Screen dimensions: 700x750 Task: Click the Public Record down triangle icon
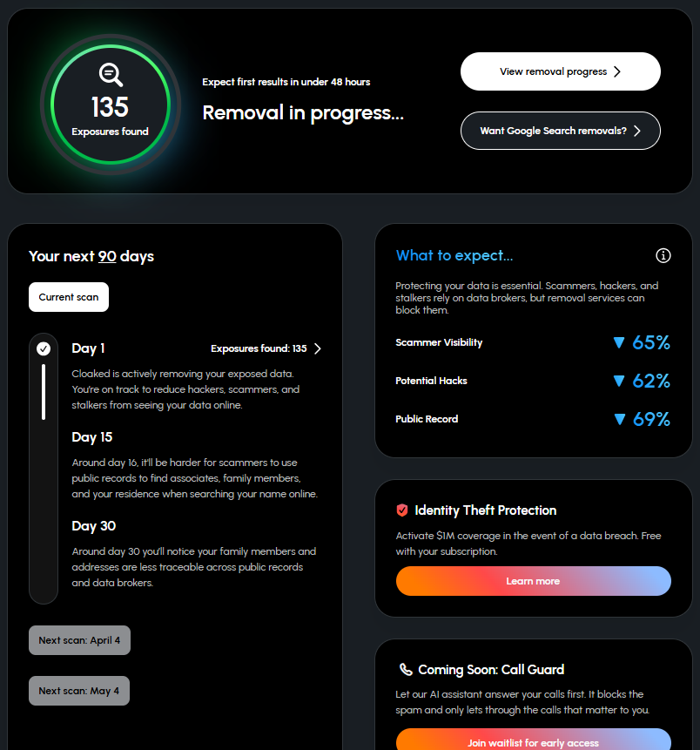619,420
